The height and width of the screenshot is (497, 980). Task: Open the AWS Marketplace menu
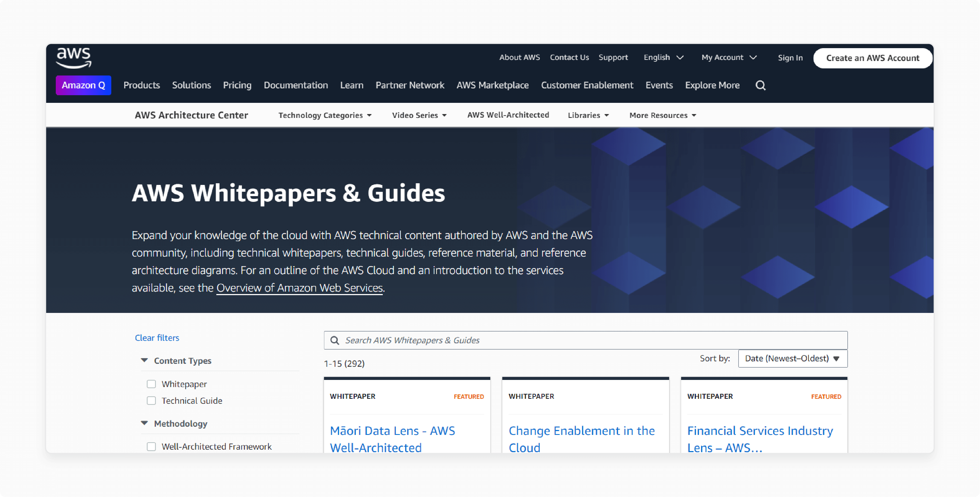pyautogui.click(x=492, y=85)
